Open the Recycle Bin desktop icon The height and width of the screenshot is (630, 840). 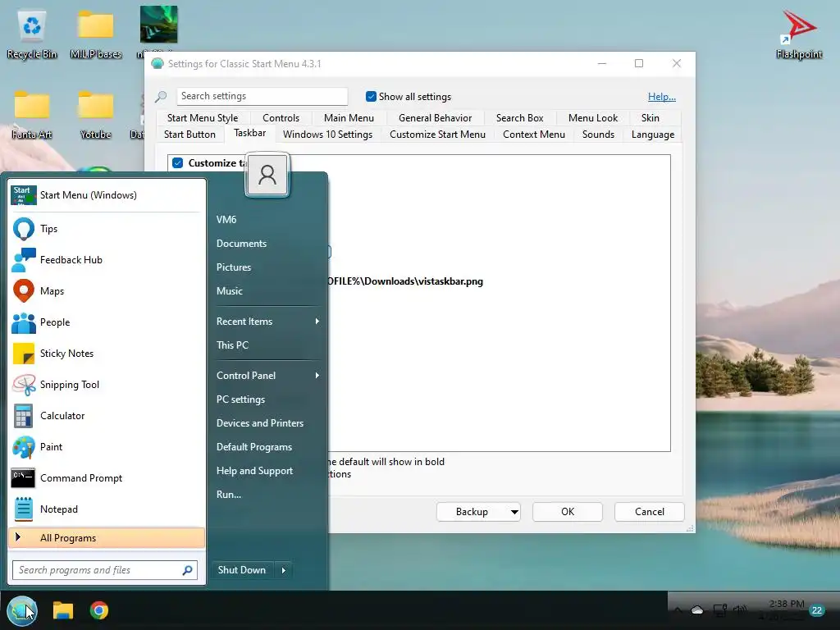(32, 33)
